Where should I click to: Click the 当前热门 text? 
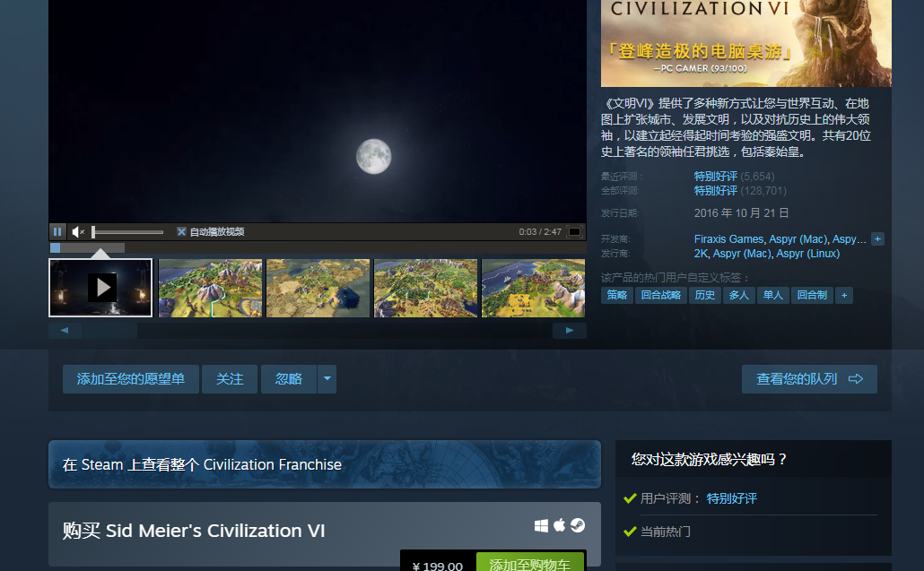click(x=666, y=532)
